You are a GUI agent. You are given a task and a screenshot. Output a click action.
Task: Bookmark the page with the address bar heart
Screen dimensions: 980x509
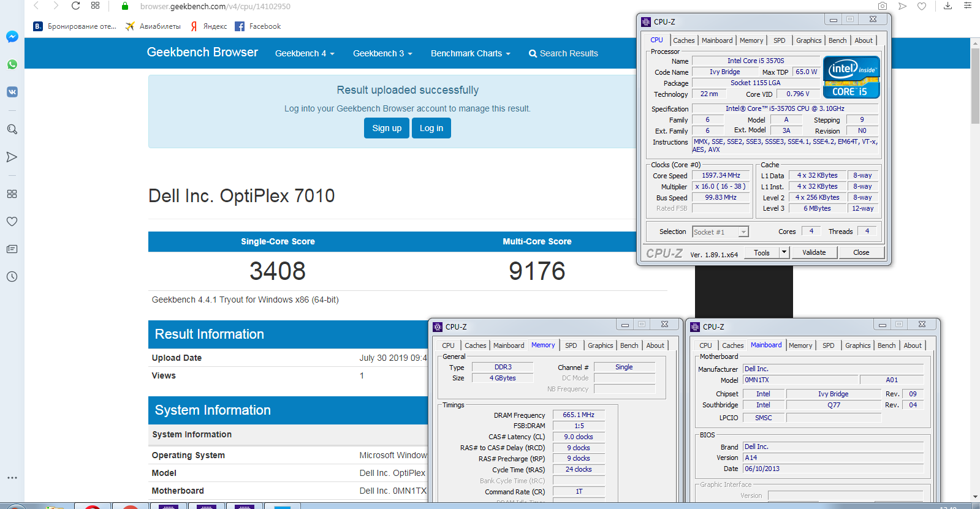(x=922, y=6)
